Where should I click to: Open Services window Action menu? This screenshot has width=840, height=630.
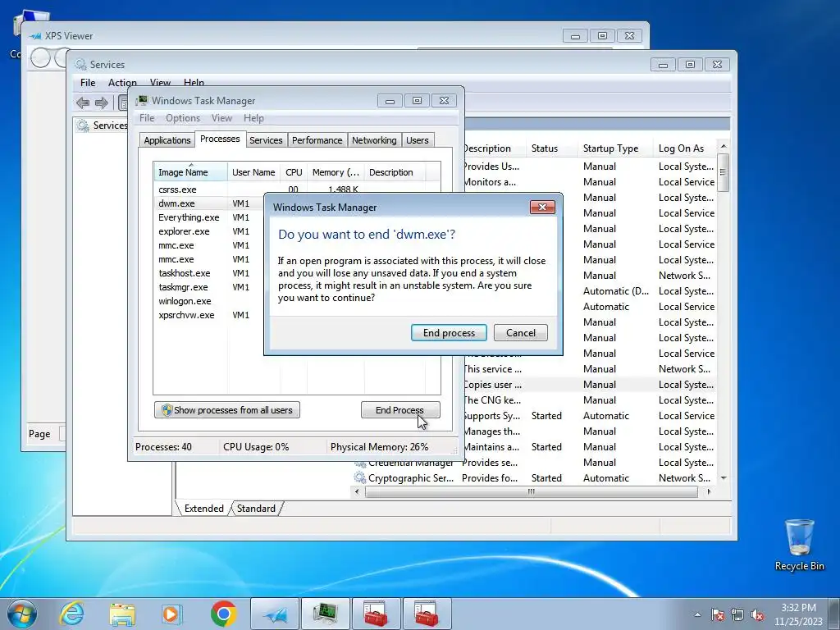122,83
